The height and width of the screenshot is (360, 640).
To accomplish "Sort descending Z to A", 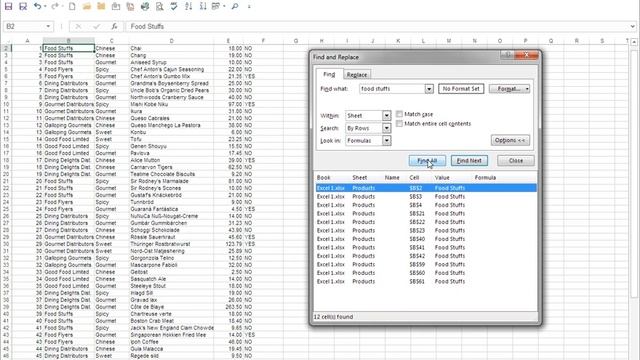I will click(203, 7).
